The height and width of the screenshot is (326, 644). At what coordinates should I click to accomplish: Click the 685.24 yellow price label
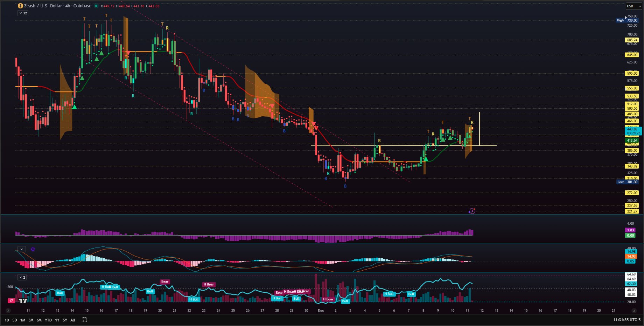(632, 40)
